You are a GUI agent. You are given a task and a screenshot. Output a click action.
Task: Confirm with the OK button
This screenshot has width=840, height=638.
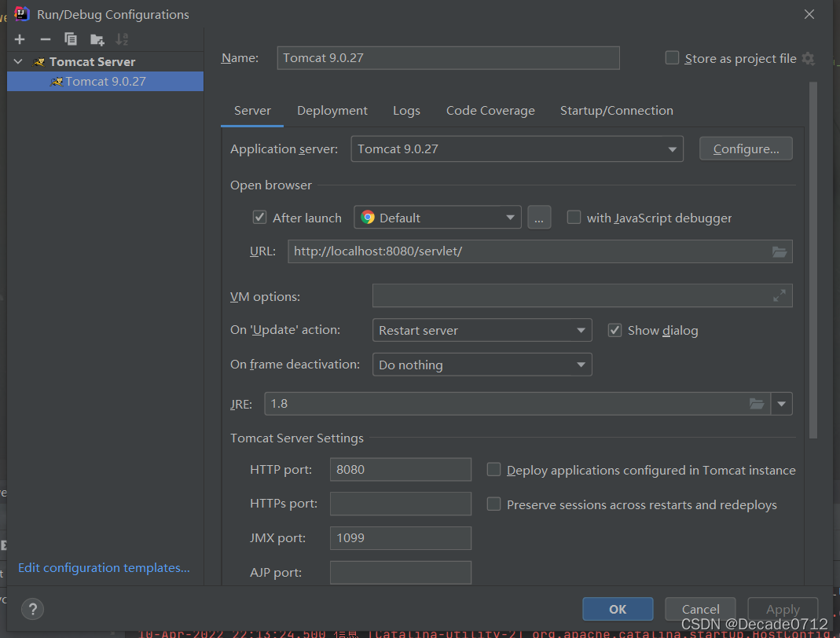(x=618, y=609)
